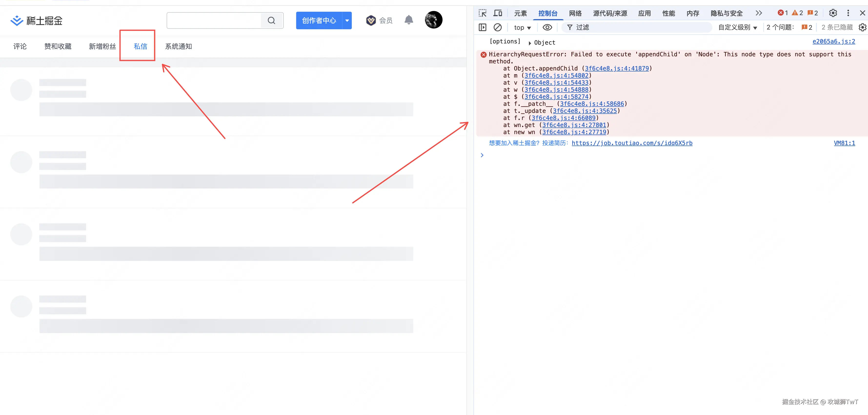
Task: Switch to the 网络 DevTools tab
Action: (x=575, y=13)
